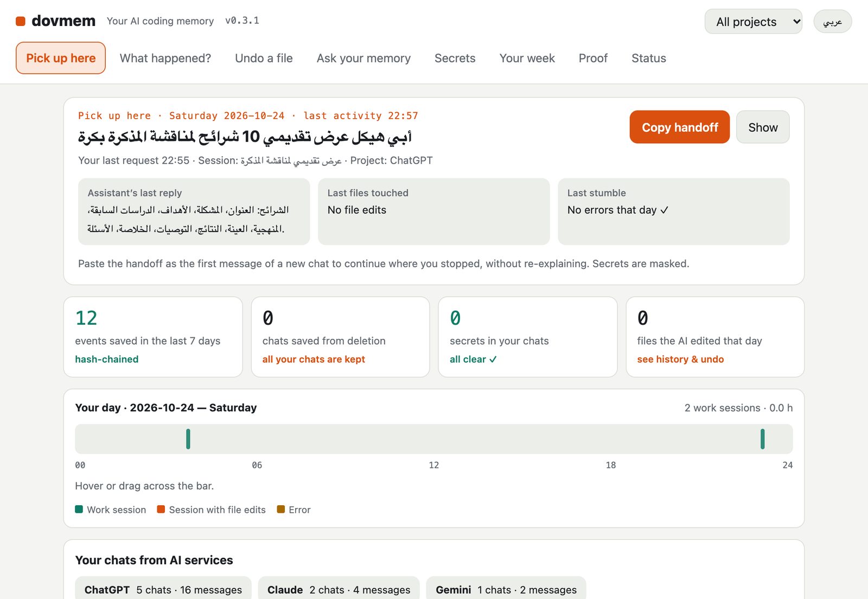Click the 'Project: ChatGPT' text

392,160
